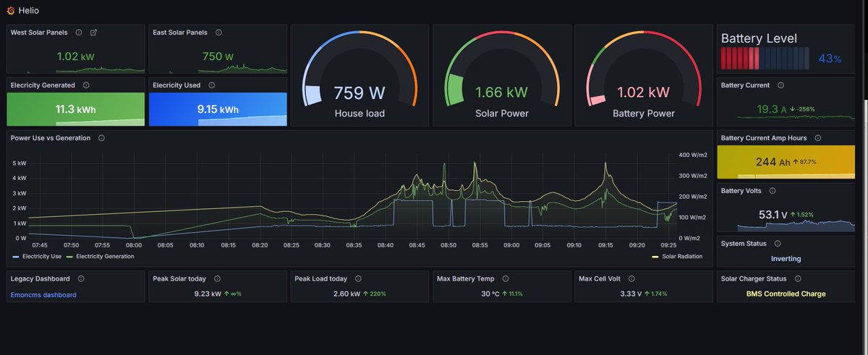Click the 19.3 A battery current value
This screenshot has width=868, height=355.
[x=772, y=109]
